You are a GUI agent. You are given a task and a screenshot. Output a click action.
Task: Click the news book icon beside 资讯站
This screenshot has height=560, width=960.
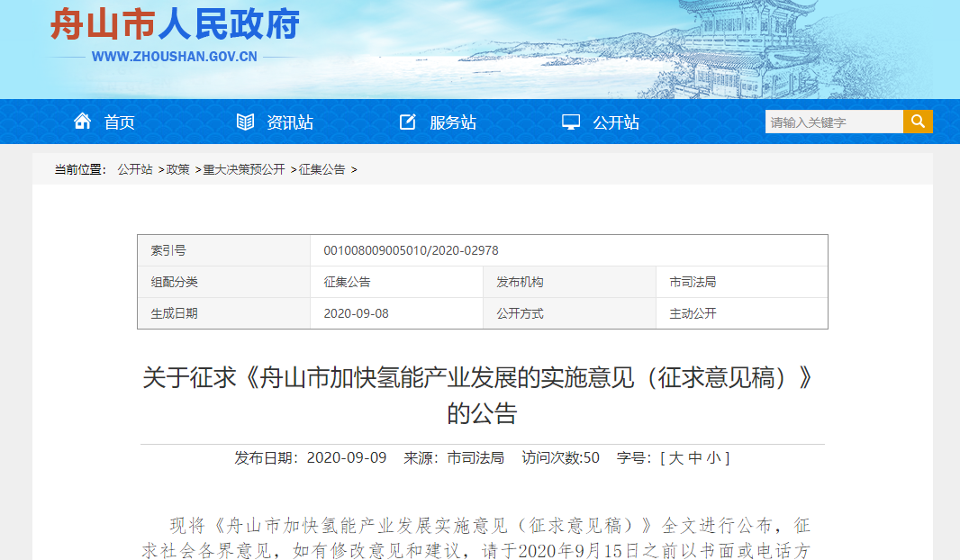tap(245, 122)
